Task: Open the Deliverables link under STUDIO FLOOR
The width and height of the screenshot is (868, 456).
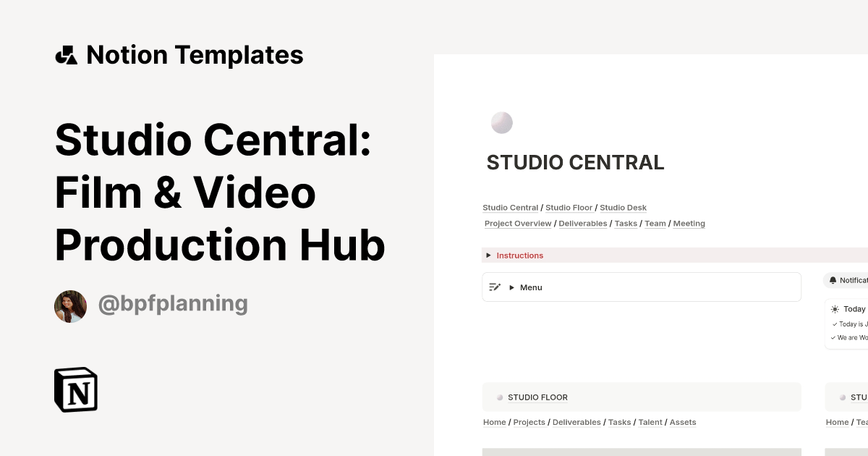Action: click(x=576, y=422)
